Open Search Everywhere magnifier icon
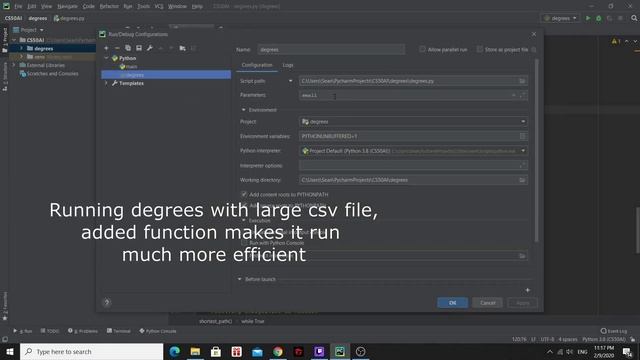This screenshot has height=360, width=640. pos(634,18)
